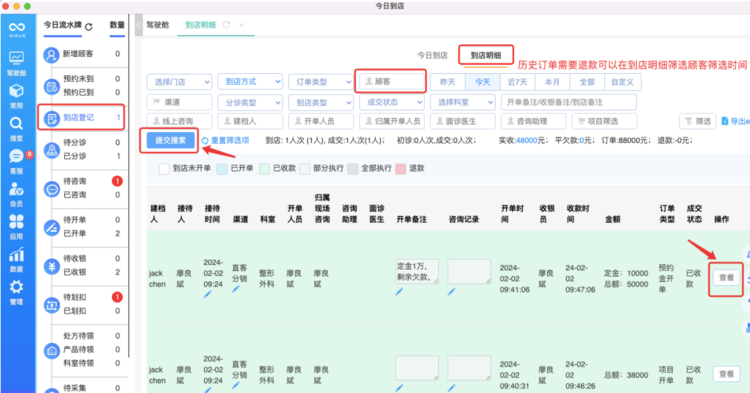This screenshot has width=750, height=393.
Task: Select the 到店明细 sub-tab
Action: point(486,55)
